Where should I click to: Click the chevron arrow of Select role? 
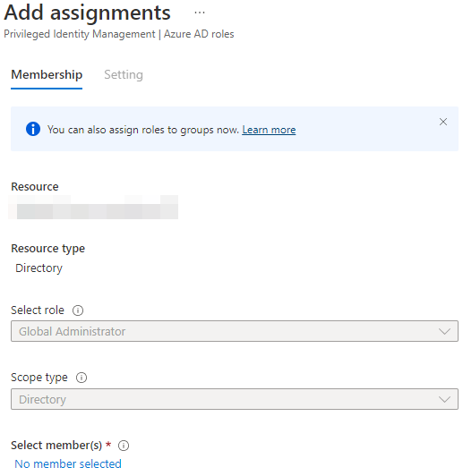tap(444, 331)
